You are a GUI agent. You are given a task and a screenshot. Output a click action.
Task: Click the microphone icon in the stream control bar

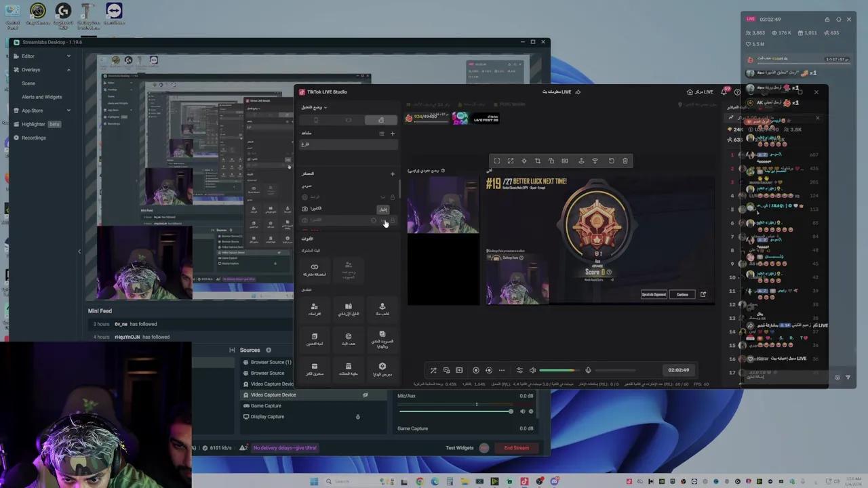(589, 370)
